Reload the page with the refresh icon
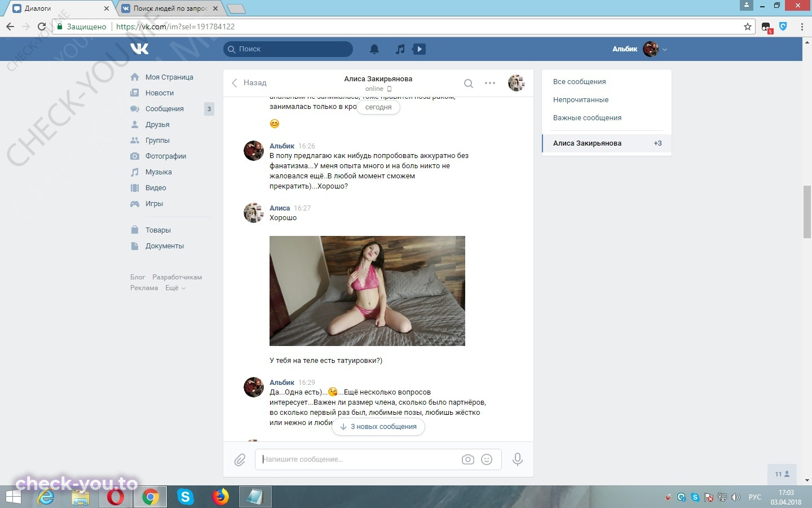The image size is (812, 508). [41, 27]
